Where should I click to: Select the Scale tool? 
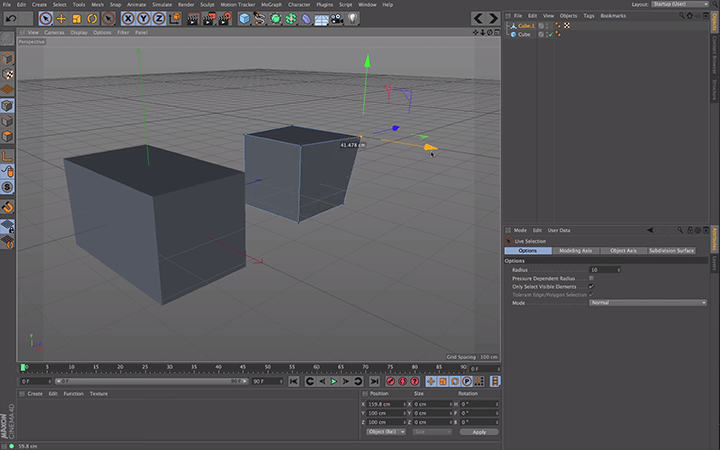pos(77,19)
